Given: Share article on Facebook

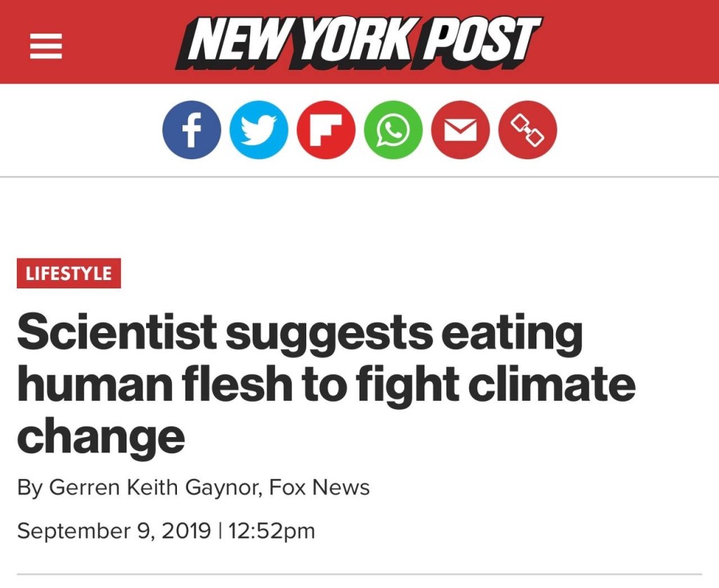Looking at the screenshot, I should 192,131.
